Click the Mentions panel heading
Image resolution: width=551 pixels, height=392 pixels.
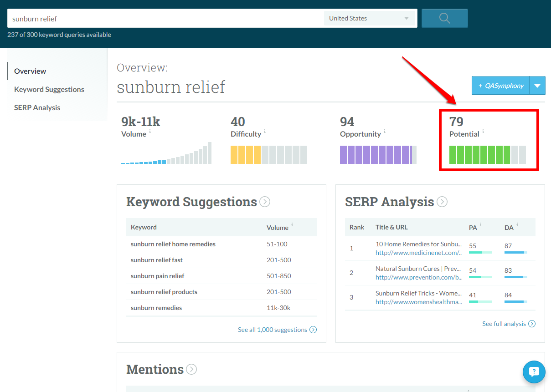tap(155, 369)
